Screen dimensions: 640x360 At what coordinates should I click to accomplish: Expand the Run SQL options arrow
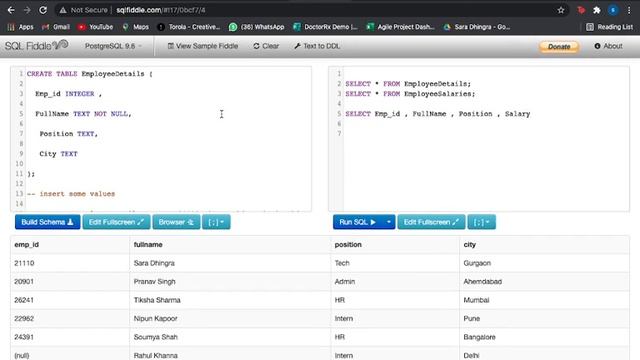click(x=389, y=222)
